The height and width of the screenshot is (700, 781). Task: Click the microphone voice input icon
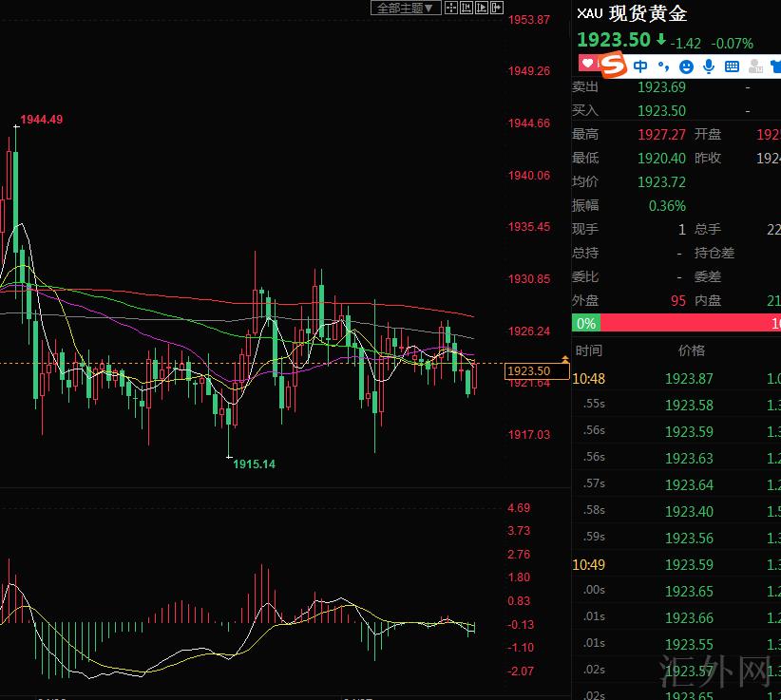tap(709, 66)
